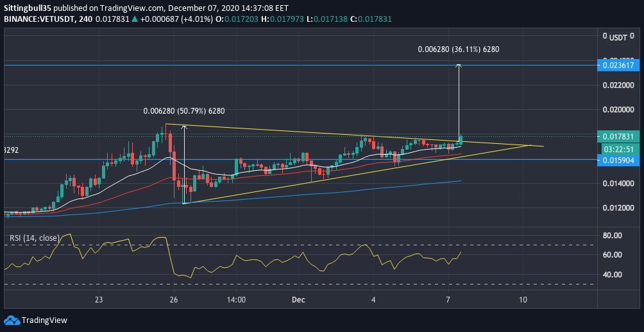Click the 14:00 marker on the time axis
Image resolution: width=644 pixels, height=332 pixels.
click(236, 300)
